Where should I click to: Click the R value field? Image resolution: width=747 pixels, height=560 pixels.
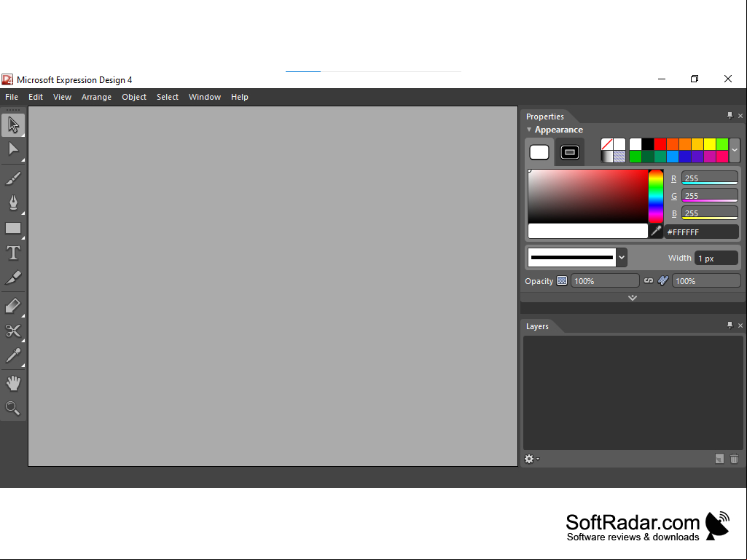click(709, 178)
